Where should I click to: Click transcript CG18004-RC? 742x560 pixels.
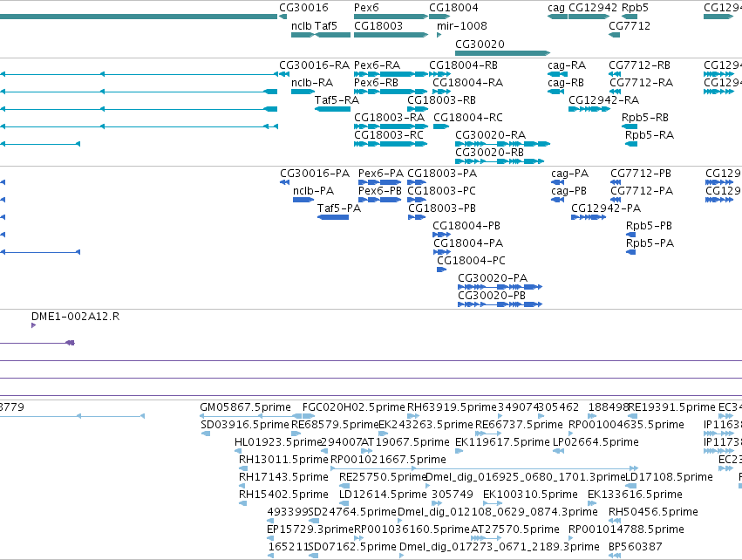pos(468,118)
